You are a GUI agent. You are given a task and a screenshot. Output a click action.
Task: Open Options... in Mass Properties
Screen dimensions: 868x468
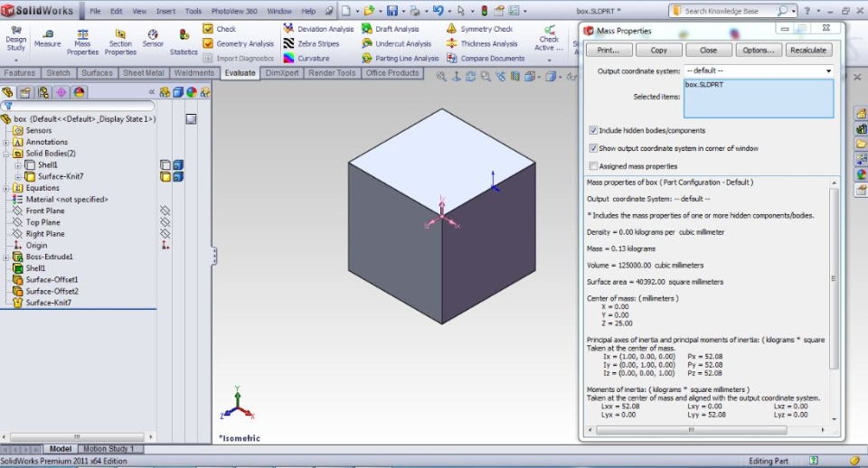coord(759,51)
